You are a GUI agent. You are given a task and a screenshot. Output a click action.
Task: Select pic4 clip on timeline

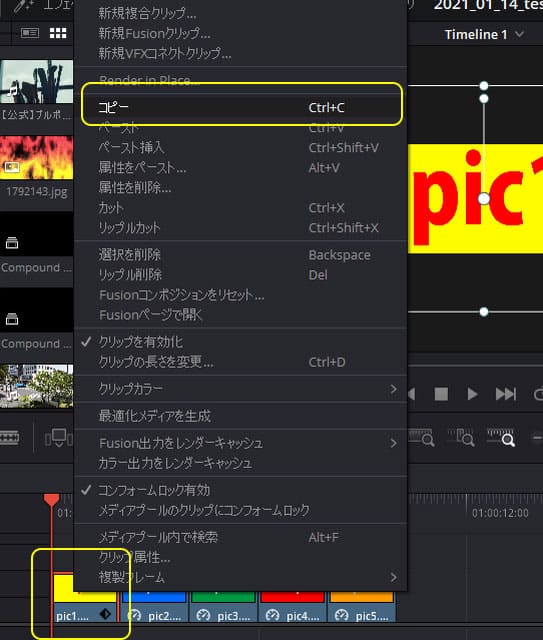pyautogui.click(x=293, y=607)
